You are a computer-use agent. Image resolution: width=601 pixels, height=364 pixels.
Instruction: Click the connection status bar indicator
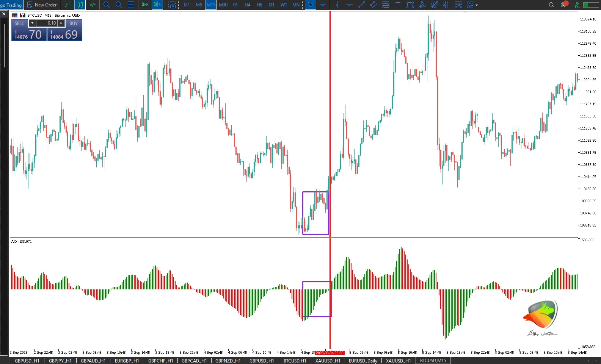tap(590, 5)
